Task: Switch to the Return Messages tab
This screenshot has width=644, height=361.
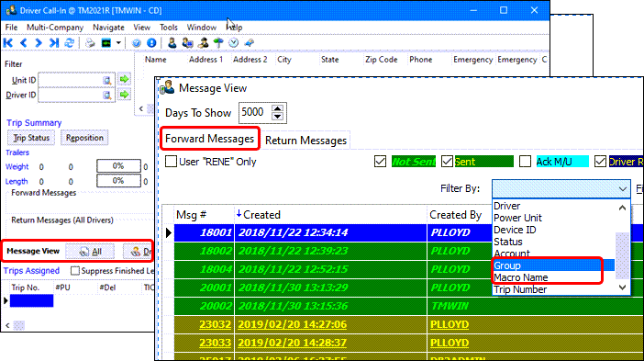Action: click(x=306, y=141)
